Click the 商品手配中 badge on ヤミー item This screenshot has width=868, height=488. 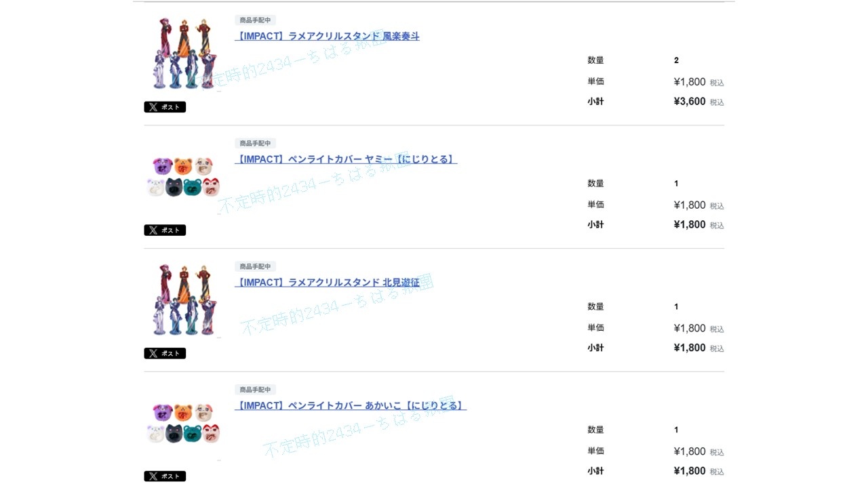click(x=255, y=144)
